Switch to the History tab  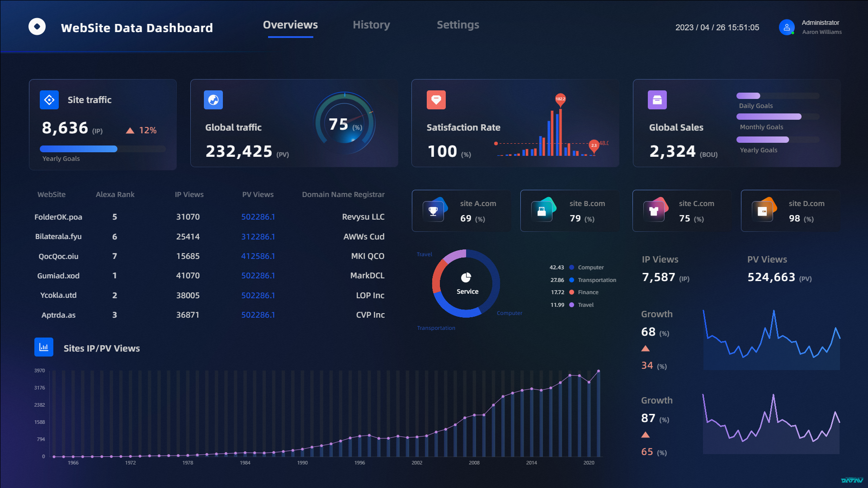[x=371, y=25]
